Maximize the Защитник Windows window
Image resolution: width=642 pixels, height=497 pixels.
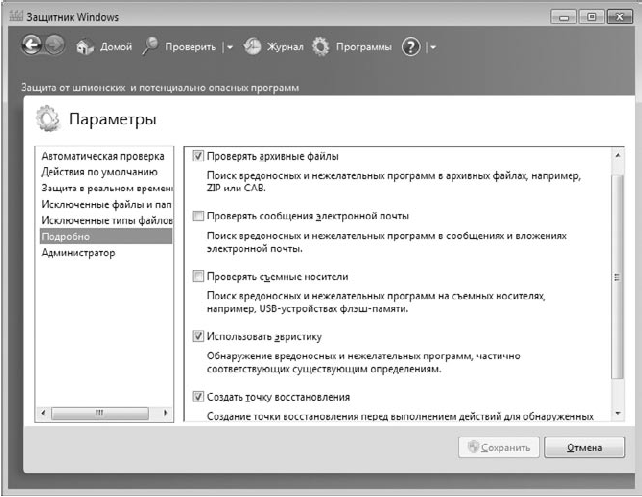tap(591, 17)
